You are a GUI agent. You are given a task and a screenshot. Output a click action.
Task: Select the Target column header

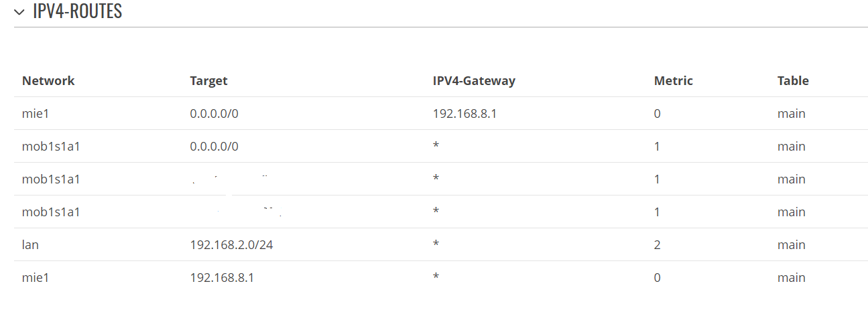tap(209, 80)
